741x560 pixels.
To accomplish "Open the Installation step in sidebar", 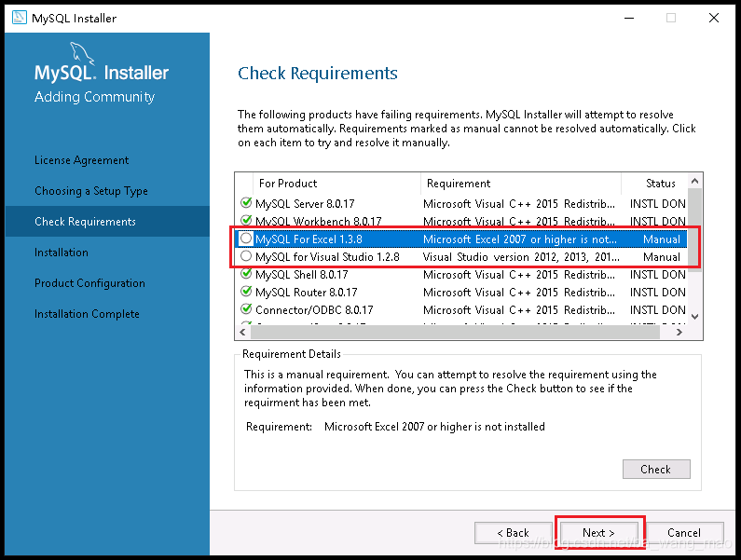I will point(62,253).
